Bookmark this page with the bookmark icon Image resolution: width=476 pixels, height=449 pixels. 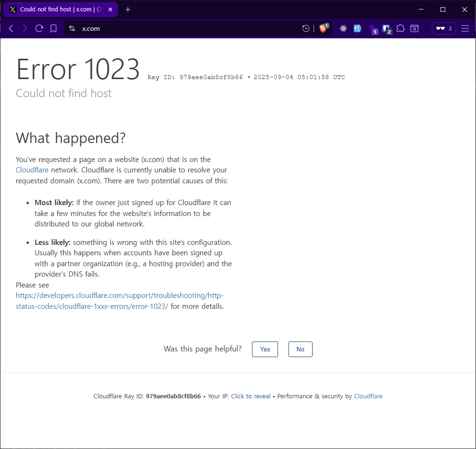[x=54, y=28]
